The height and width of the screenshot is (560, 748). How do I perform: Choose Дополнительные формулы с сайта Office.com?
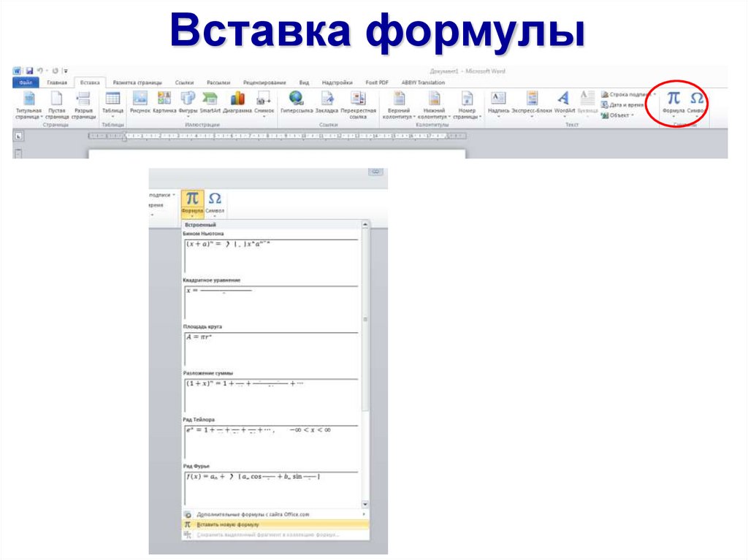pos(275,515)
